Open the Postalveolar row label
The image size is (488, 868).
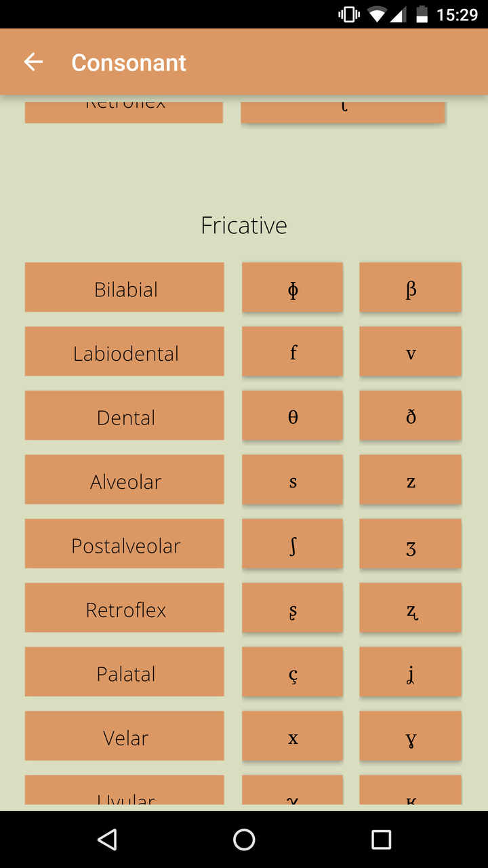pyautogui.click(x=125, y=544)
